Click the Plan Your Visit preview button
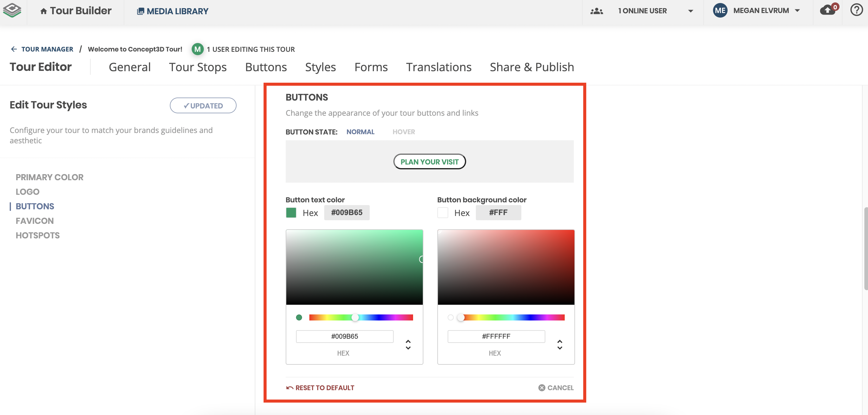 429,161
